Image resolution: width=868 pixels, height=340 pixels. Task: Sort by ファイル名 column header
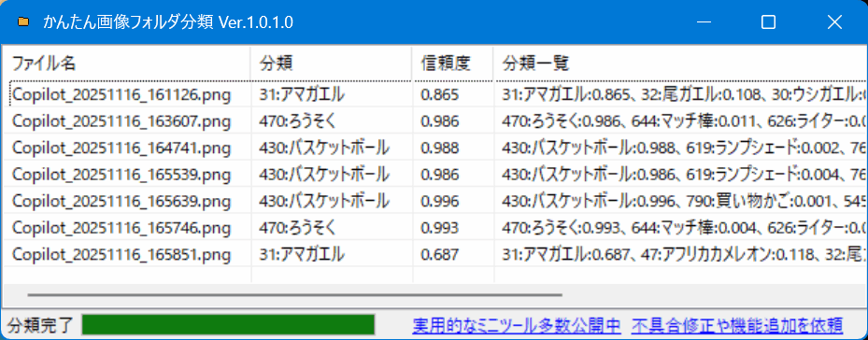(x=127, y=64)
